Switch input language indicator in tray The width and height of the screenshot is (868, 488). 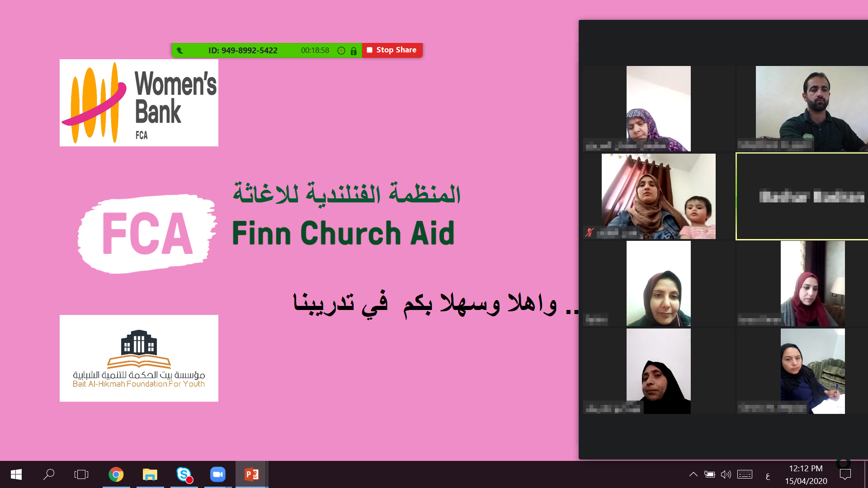(x=768, y=475)
